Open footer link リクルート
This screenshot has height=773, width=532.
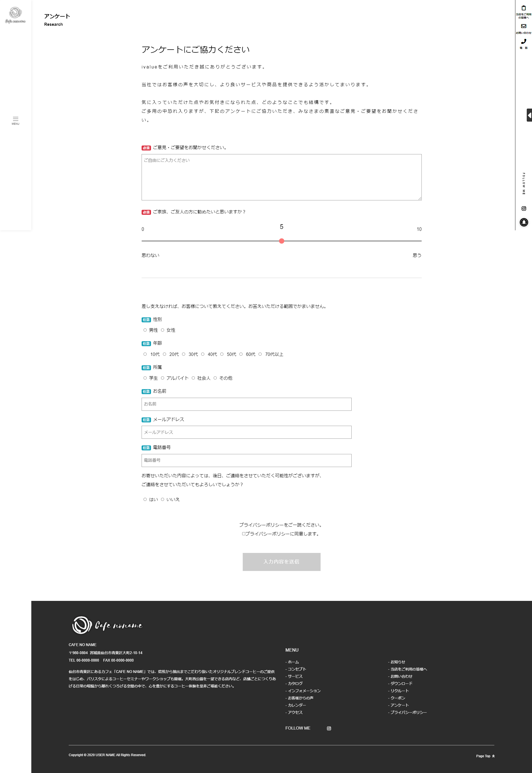tap(398, 690)
